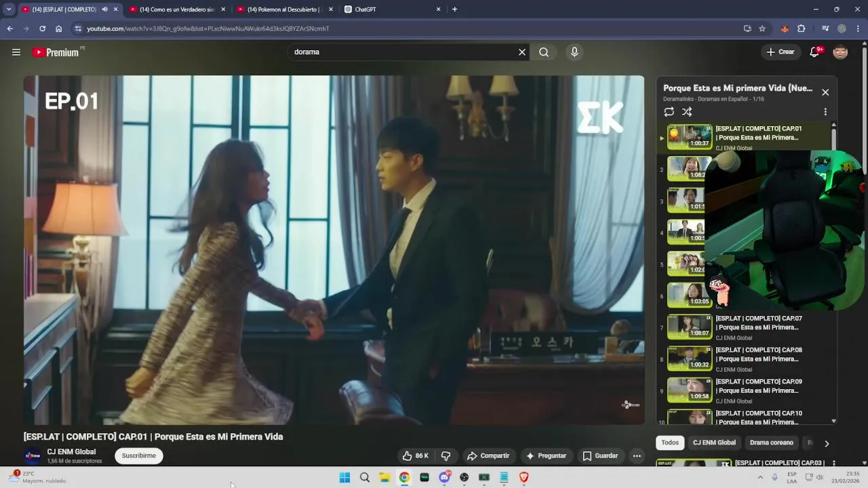Dislike the video
The width and height of the screenshot is (868, 488).
[x=446, y=456]
